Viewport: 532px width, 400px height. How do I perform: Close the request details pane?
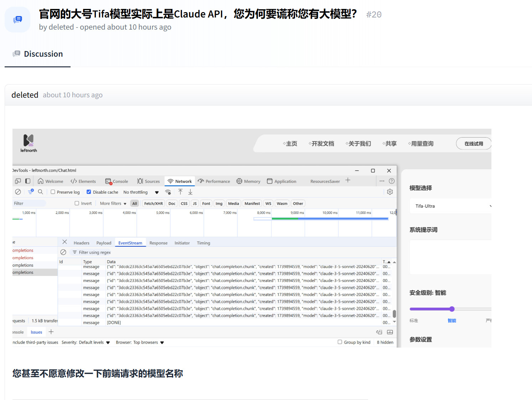click(x=64, y=242)
